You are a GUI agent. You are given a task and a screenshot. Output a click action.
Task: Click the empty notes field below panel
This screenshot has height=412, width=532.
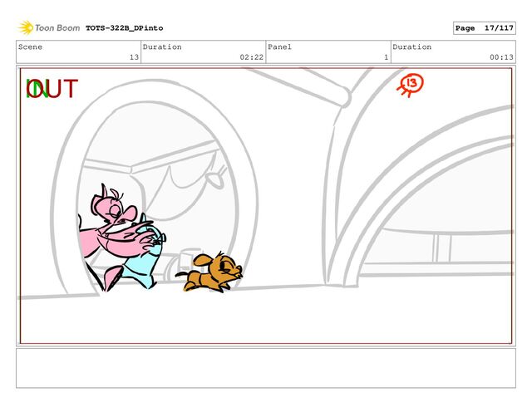[266, 368]
